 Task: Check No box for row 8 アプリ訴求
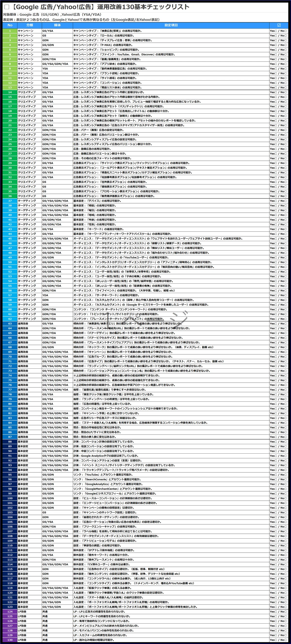pos(285,64)
